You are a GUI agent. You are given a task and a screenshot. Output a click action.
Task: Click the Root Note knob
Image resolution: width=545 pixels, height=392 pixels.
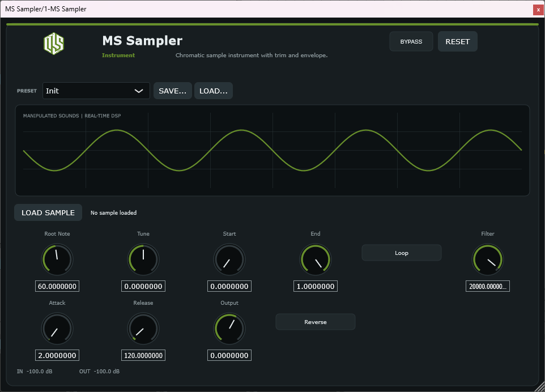[x=57, y=259]
